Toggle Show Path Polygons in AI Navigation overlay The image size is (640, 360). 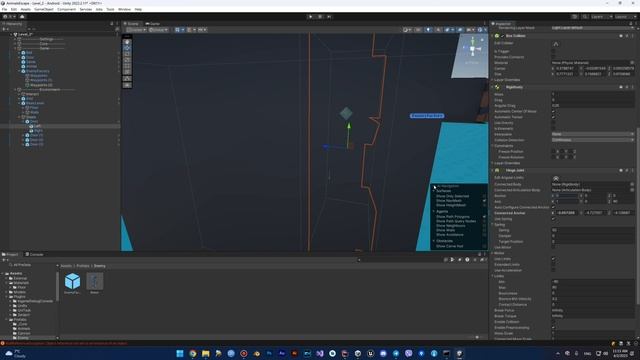pos(484,217)
